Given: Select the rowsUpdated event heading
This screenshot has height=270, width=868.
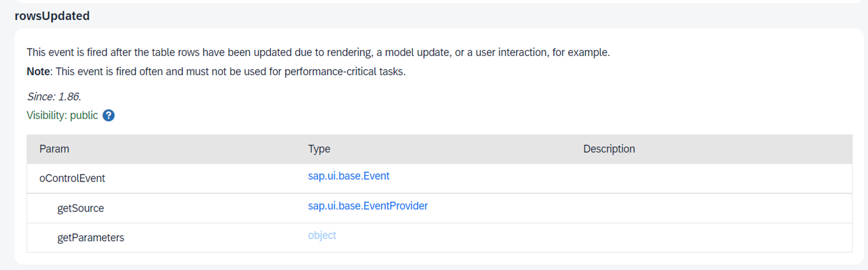Looking at the screenshot, I should [52, 16].
